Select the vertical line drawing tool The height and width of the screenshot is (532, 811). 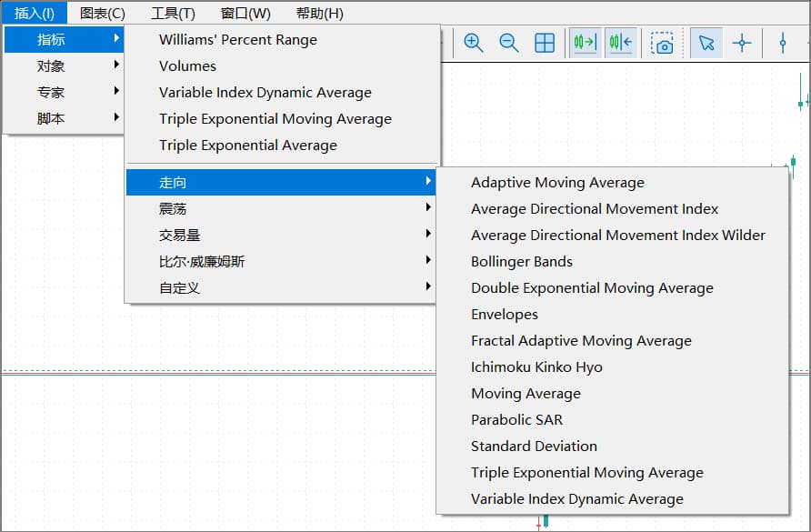pyautogui.click(x=783, y=43)
